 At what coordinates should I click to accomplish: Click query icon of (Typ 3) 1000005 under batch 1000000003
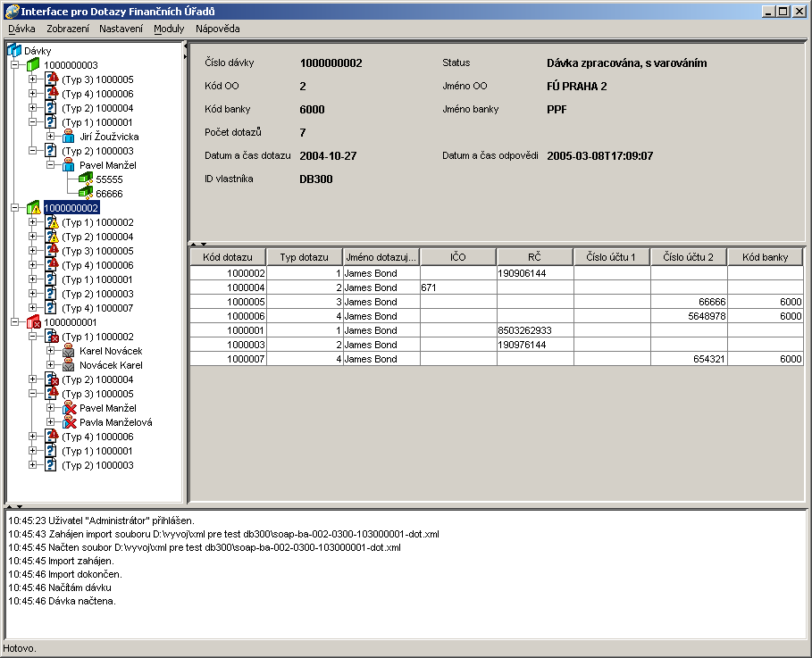tap(51, 79)
